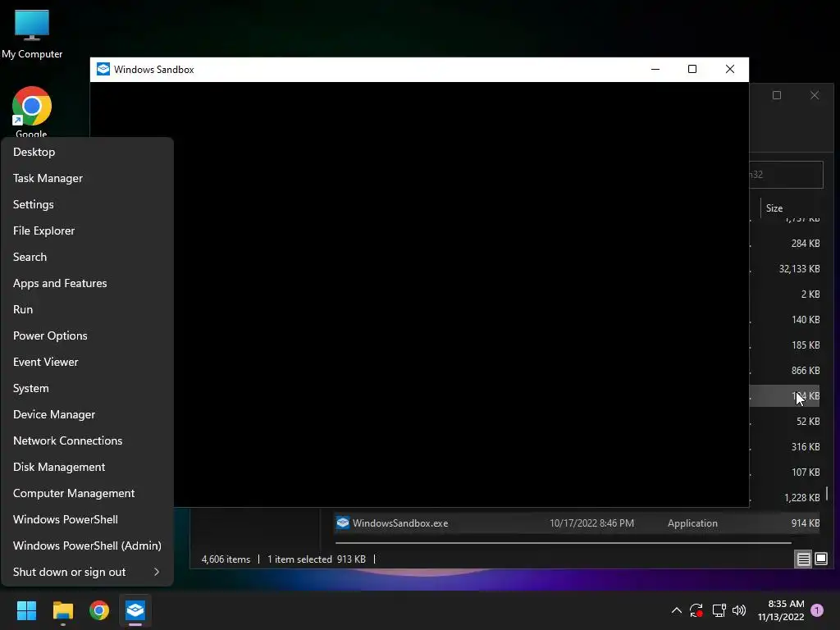The image size is (840, 630).
Task: Open File Explorer from the taskbar
Action: pyautogui.click(x=62, y=610)
